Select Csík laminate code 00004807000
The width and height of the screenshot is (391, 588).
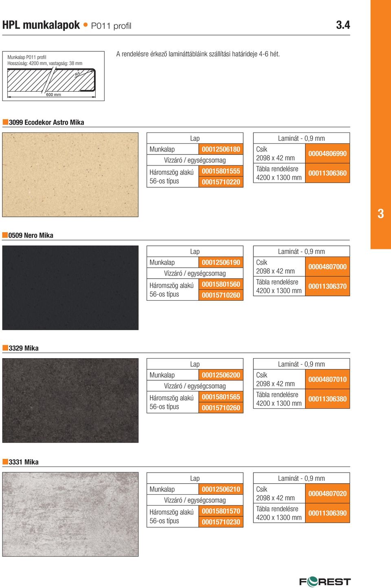(x=327, y=267)
